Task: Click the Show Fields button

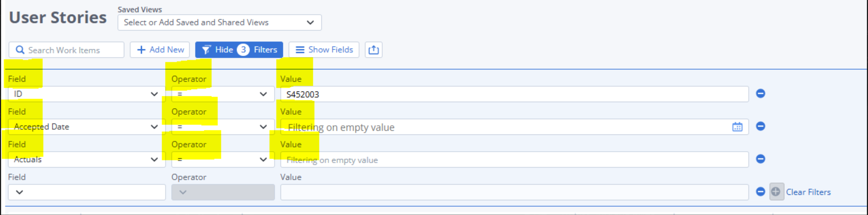Action: (x=324, y=50)
